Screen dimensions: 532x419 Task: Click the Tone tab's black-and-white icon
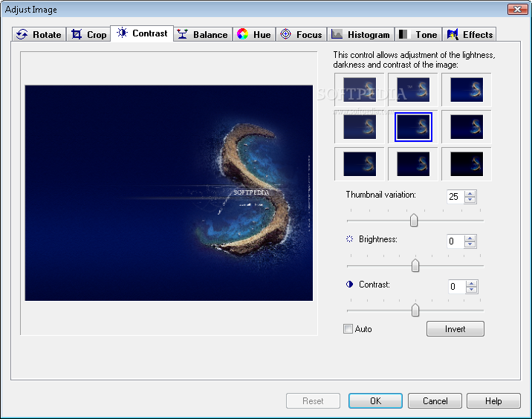tap(403, 34)
